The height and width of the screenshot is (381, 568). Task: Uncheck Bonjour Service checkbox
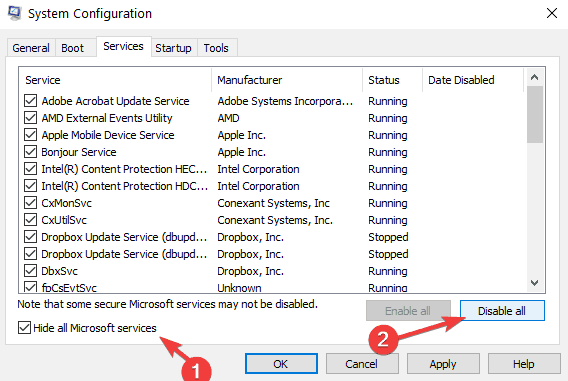click(30, 152)
